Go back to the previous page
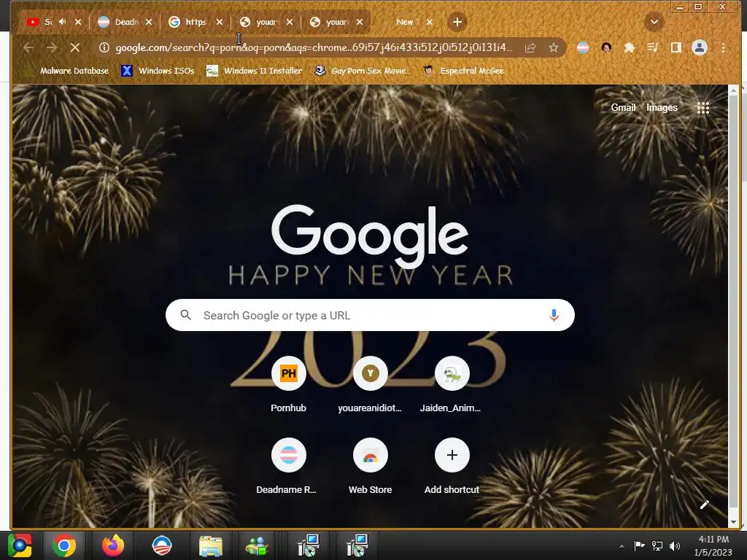 [28, 47]
